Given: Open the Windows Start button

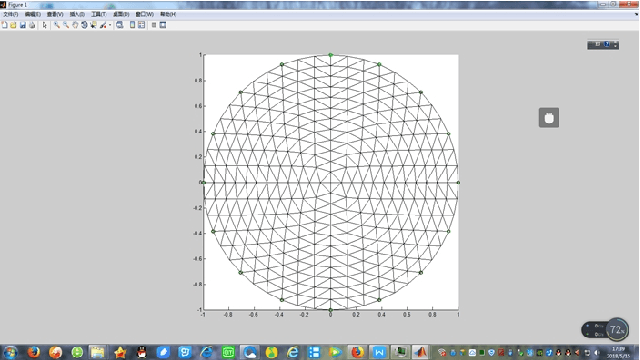Looking at the screenshot, I should click(x=10, y=352).
